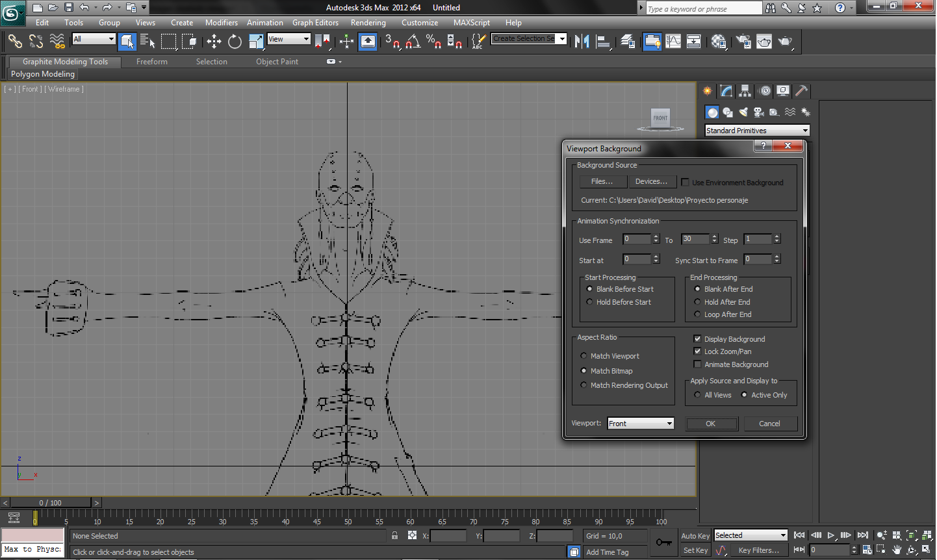This screenshot has width=937, height=560.
Task: Open the Standard Primitives dropdown
Action: point(757,131)
